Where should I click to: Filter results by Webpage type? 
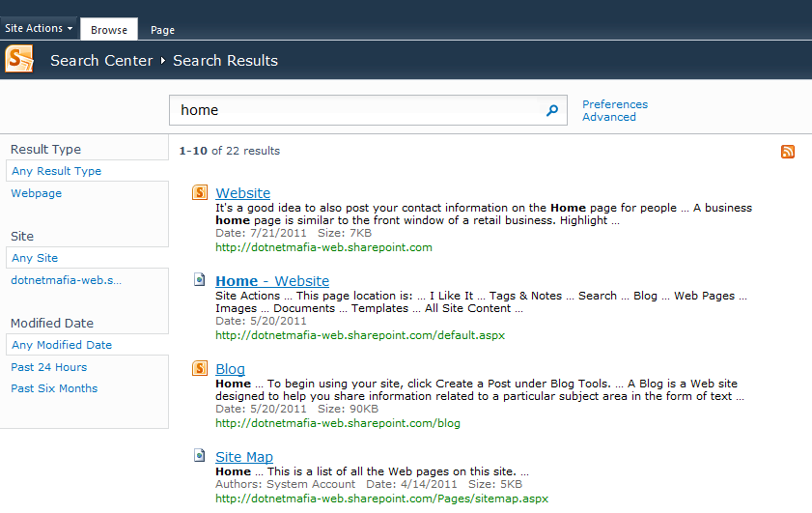point(37,193)
